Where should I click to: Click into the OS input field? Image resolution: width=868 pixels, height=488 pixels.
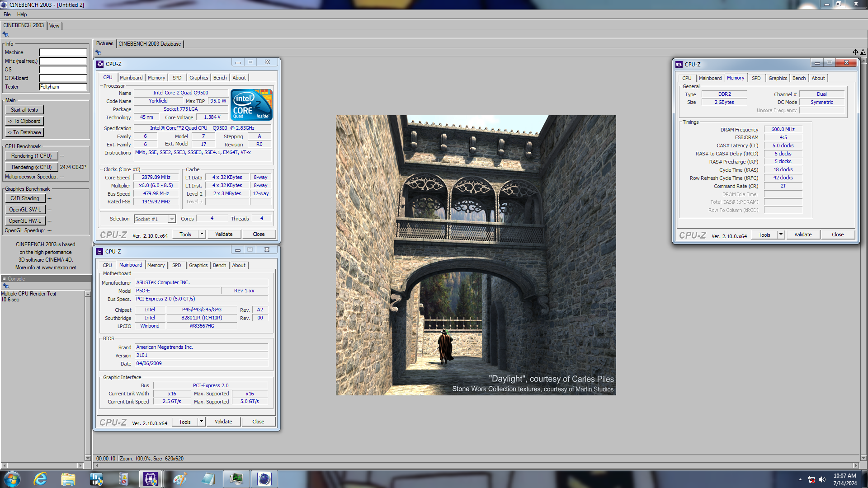[63, 70]
